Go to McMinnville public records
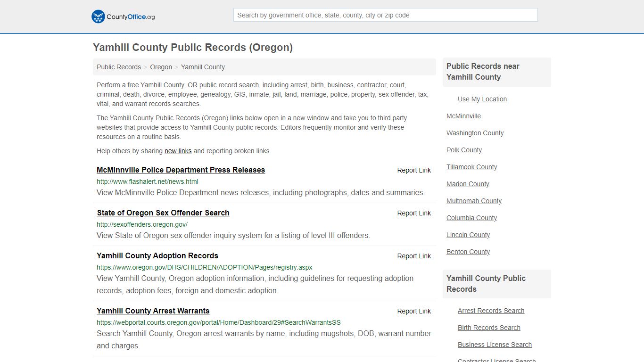The width and height of the screenshot is (644, 362). pos(463,116)
